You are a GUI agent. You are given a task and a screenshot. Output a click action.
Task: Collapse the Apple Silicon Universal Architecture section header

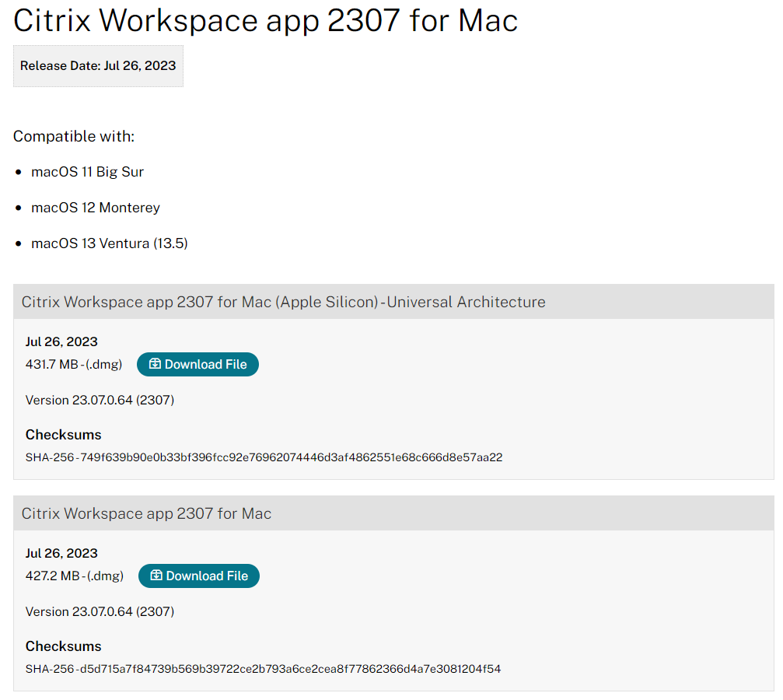[x=393, y=302]
